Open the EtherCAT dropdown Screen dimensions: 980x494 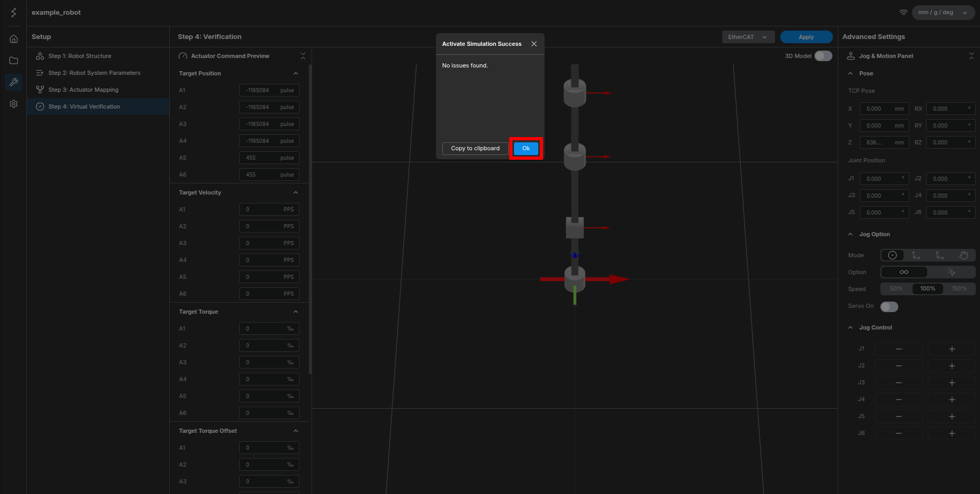(x=748, y=37)
